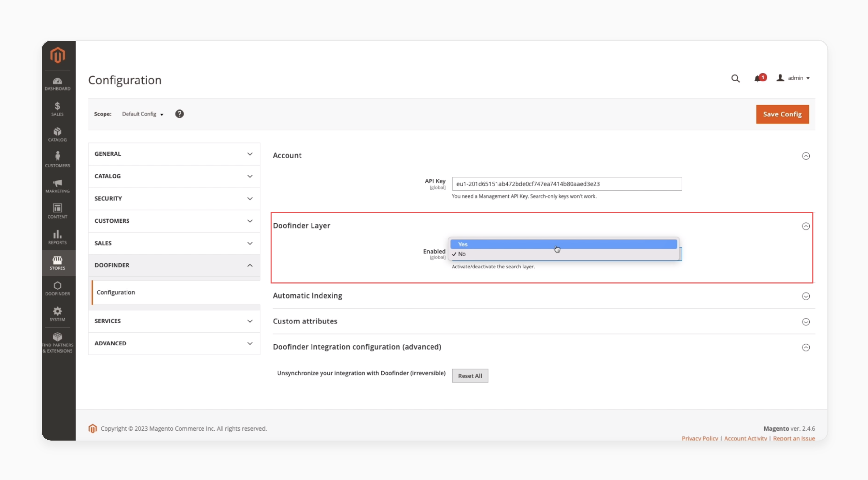Screen dimensions: 868x480
Task: Expand the Automatic Indexing section
Action: pyautogui.click(x=806, y=297)
